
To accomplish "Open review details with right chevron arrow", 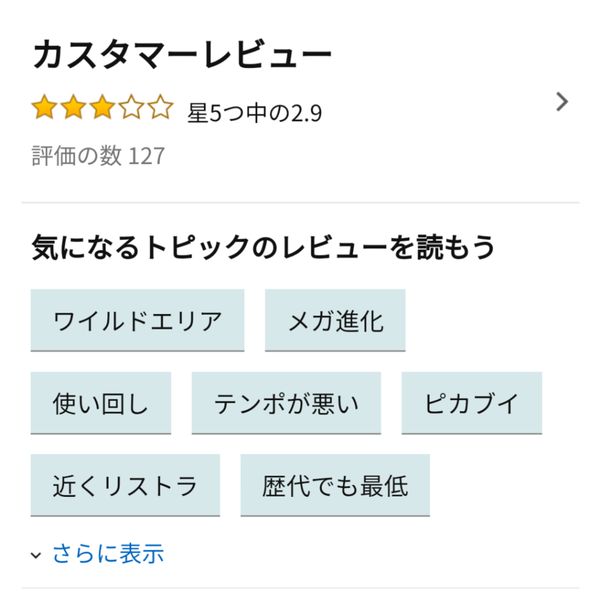I will pos(562,101).
